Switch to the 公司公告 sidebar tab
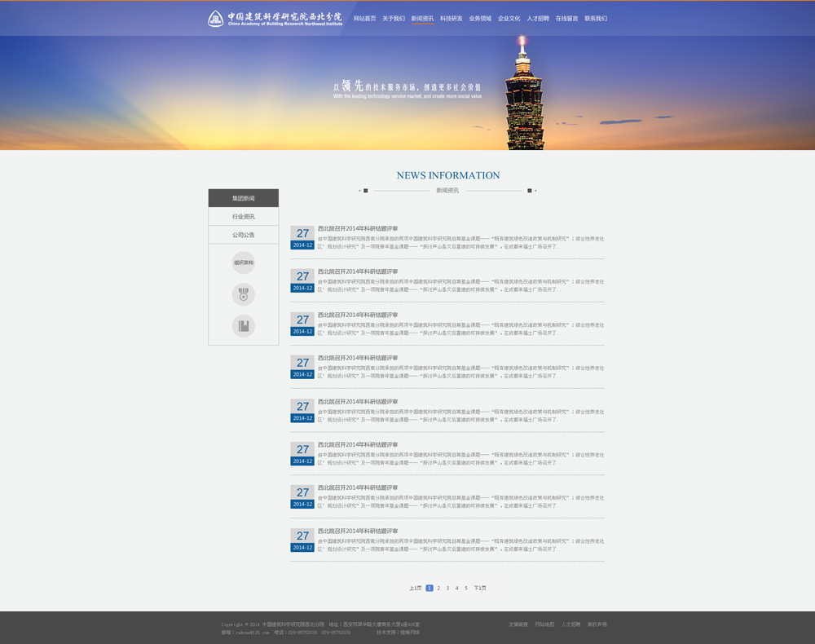Image resolution: width=815 pixels, height=644 pixels. pyautogui.click(x=244, y=235)
